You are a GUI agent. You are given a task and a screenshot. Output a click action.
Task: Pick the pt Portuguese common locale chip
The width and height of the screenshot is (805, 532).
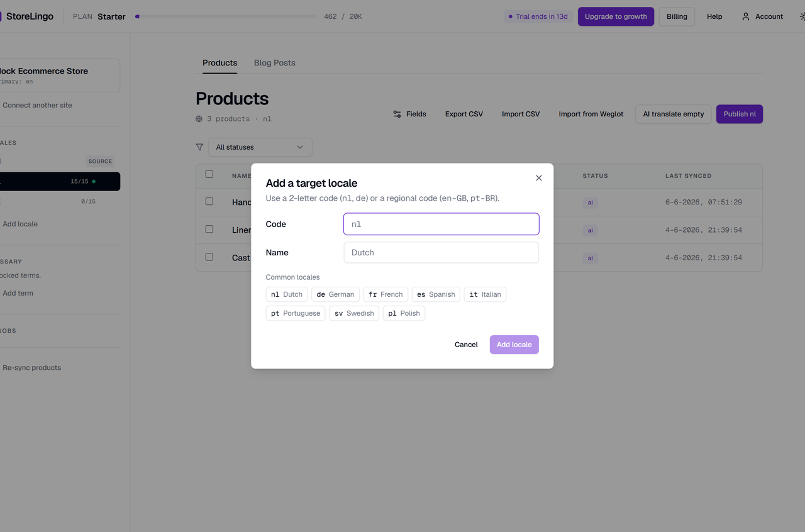[x=296, y=313]
